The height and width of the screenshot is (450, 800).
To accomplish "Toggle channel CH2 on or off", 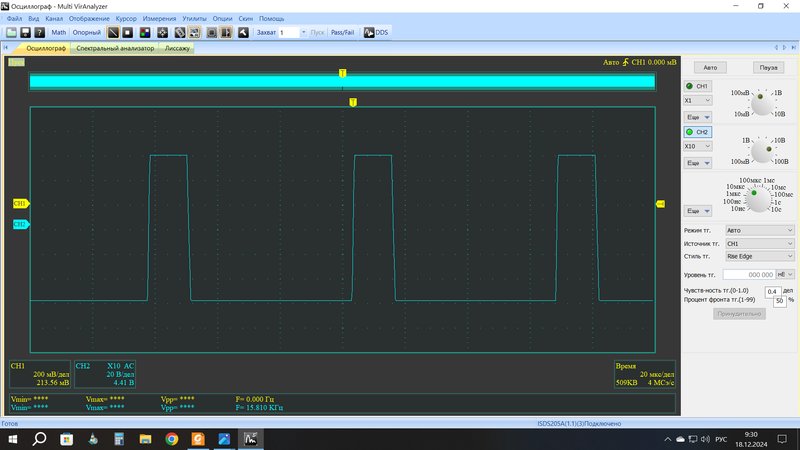I will [x=697, y=132].
